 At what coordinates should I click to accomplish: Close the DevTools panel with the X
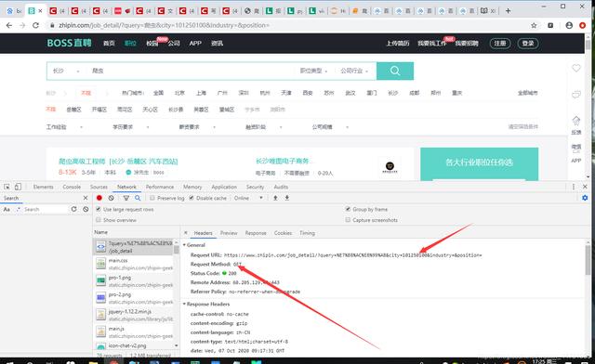point(585,187)
